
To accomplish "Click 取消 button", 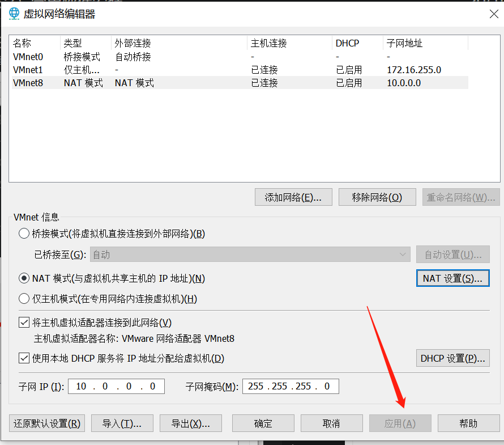I will 332,423.
